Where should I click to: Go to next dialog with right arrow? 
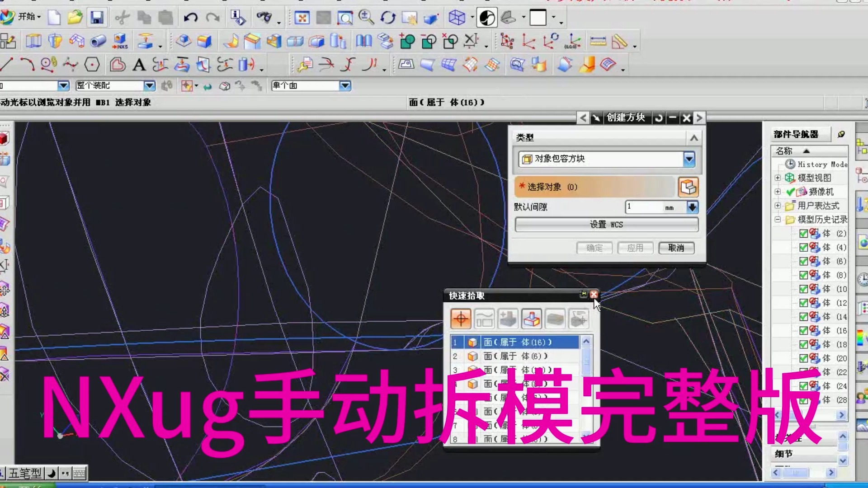(x=699, y=118)
